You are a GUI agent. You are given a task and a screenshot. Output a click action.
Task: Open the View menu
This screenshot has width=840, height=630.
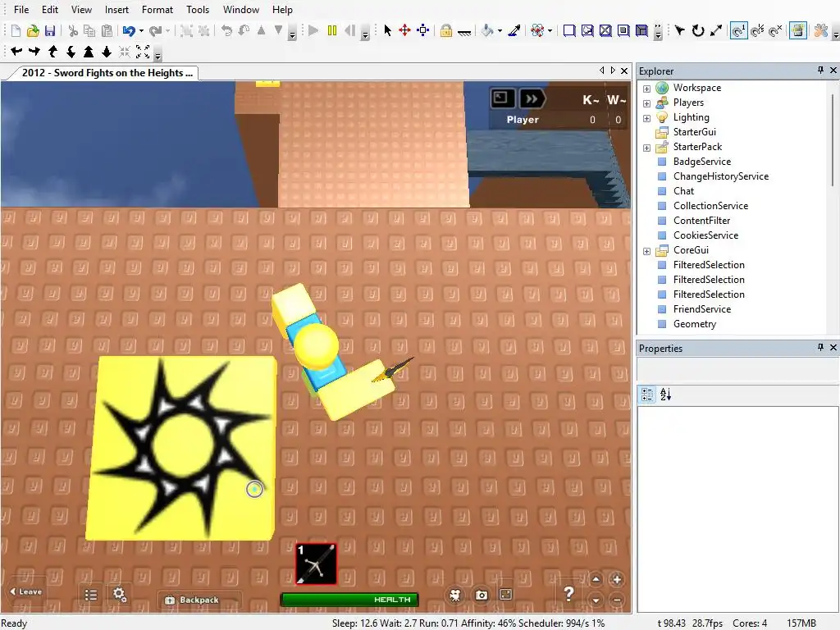(81, 10)
